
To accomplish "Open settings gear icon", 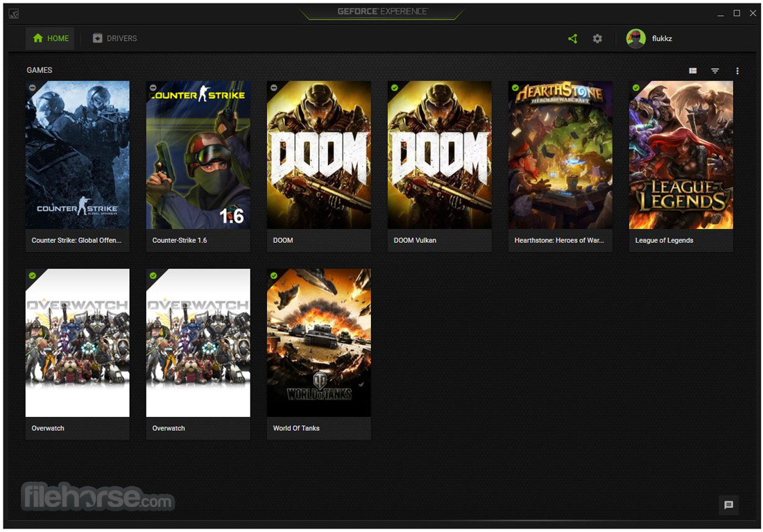I will 597,38.
